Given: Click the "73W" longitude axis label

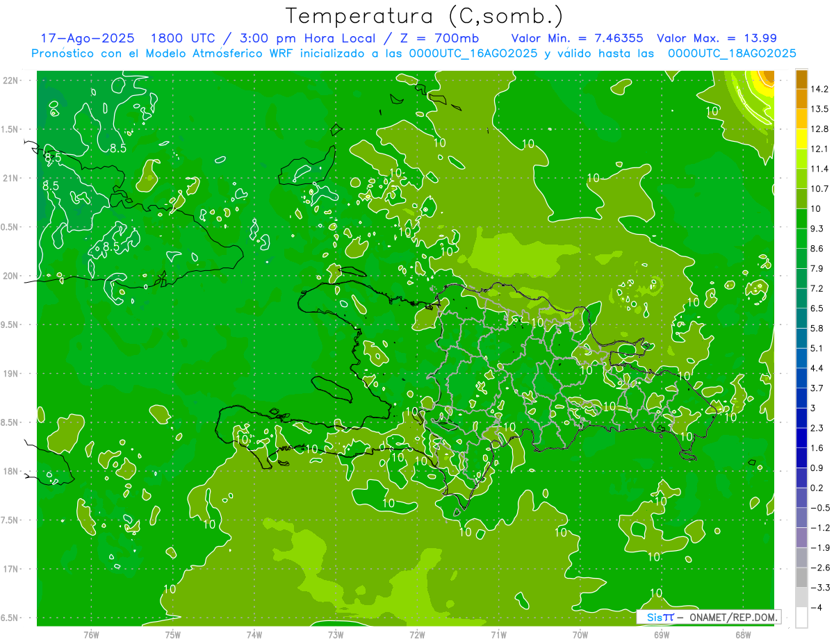Looking at the screenshot, I should tap(336, 634).
